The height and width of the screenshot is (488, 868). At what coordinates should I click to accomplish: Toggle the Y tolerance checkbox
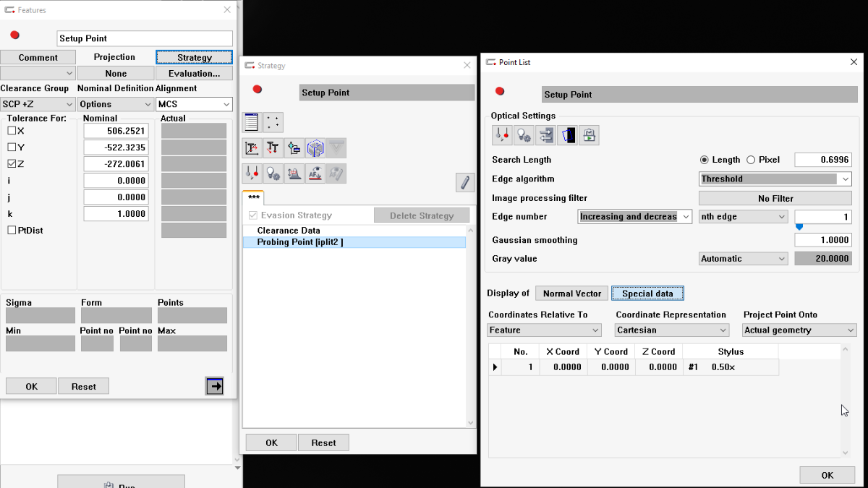coord(12,147)
